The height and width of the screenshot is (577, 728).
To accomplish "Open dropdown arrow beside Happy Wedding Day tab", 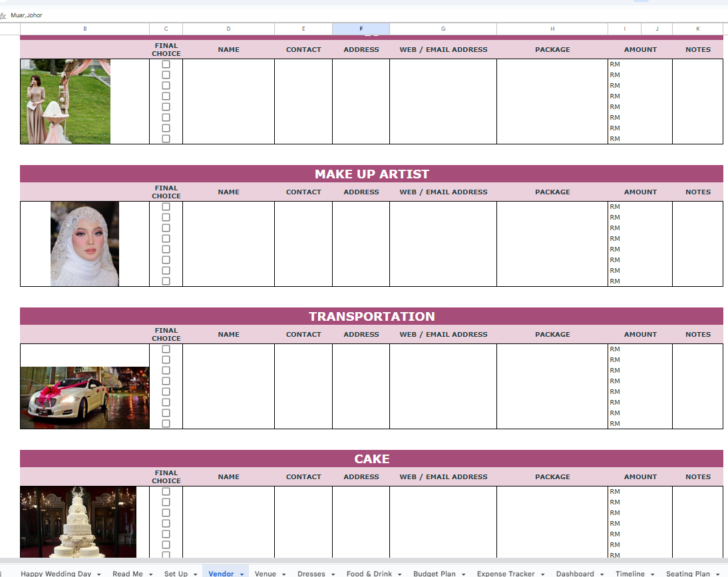I will [98, 574].
